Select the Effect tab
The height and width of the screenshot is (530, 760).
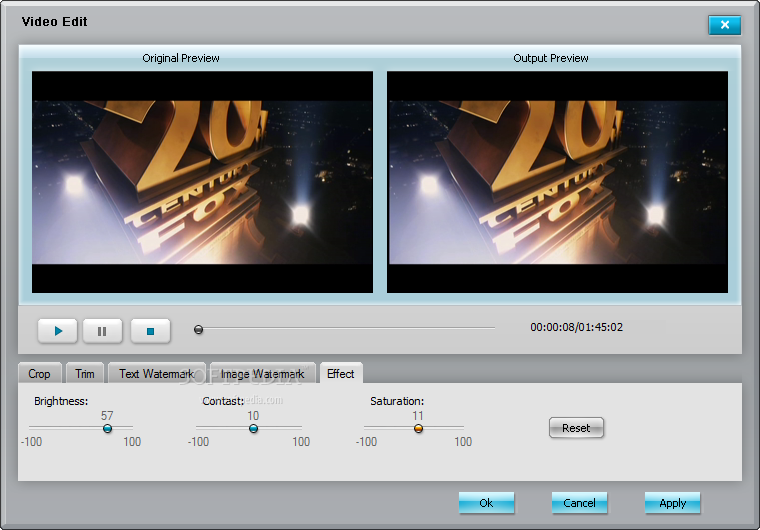(x=341, y=373)
